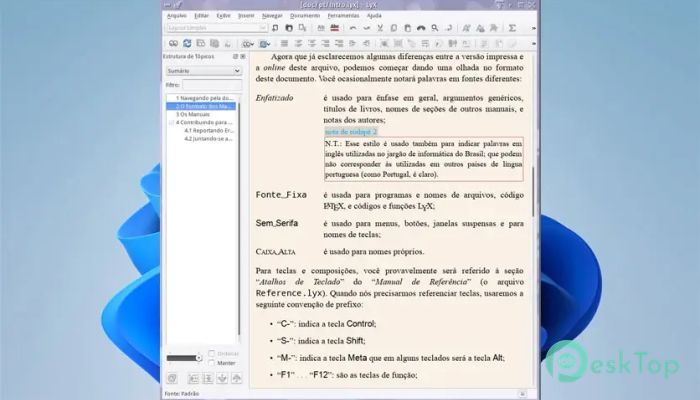Open the Exibir menu

[x=224, y=16]
